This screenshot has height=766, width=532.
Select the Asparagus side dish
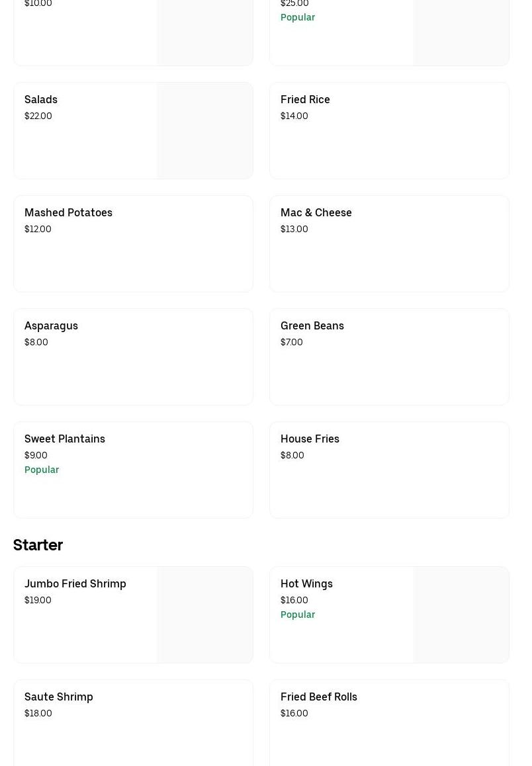[51, 325]
